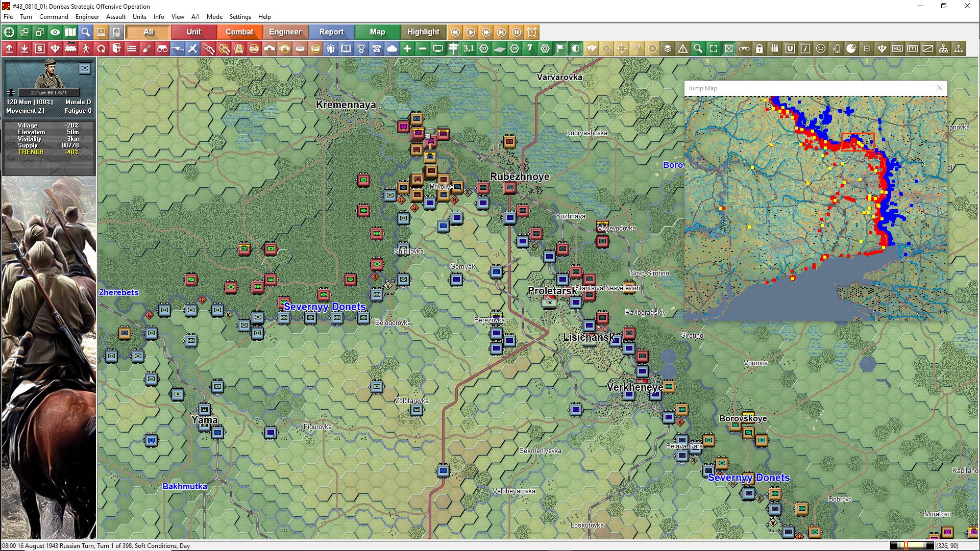Click the binoculars icon in red toolbar
This screenshot has width=980, height=551.
point(162,48)
